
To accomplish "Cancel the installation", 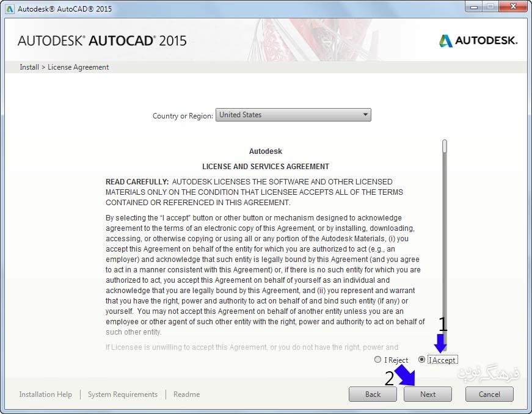I will [x=489, y=394].
